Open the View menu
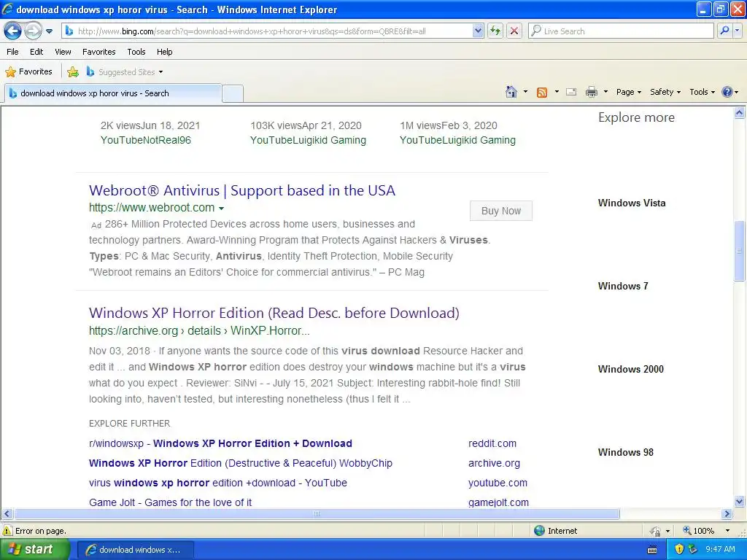The height and width of the screenshot is (560, 747). pyautogui.click(x=63, y=52)
